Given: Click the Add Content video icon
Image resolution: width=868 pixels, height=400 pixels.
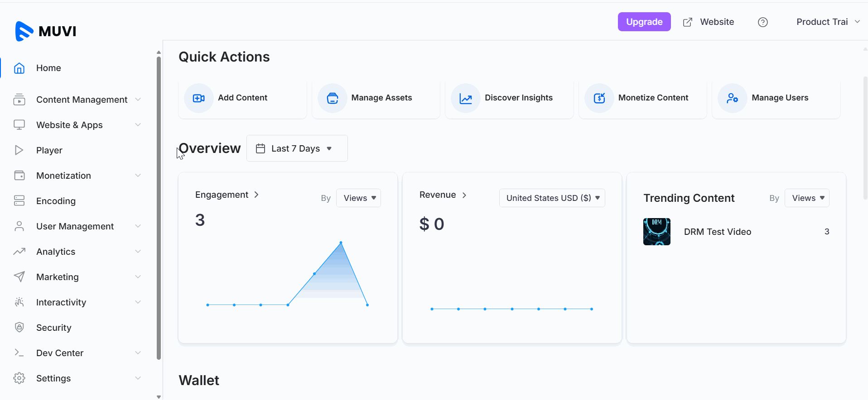Looking at the screenshot, I should click(198, 98).
